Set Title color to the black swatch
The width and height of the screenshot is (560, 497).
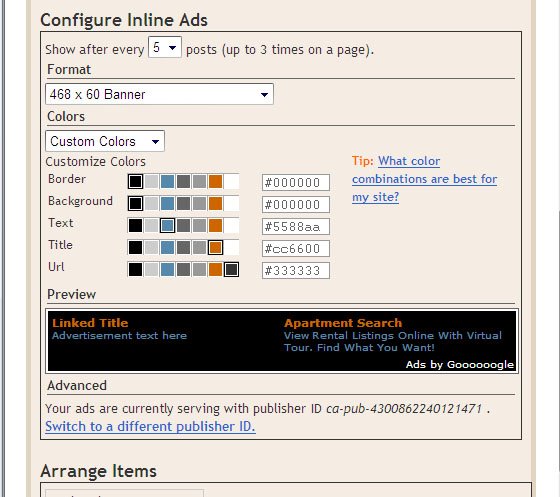(x=135, y=247)
